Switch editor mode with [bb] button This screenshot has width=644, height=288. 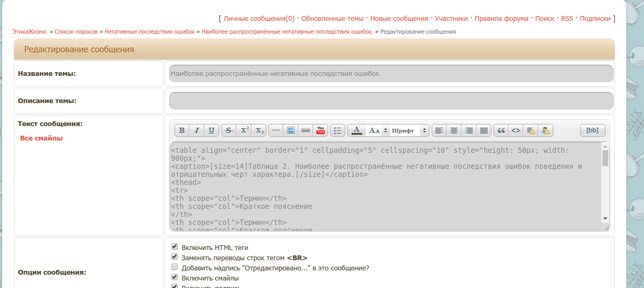tap(592, 130)
